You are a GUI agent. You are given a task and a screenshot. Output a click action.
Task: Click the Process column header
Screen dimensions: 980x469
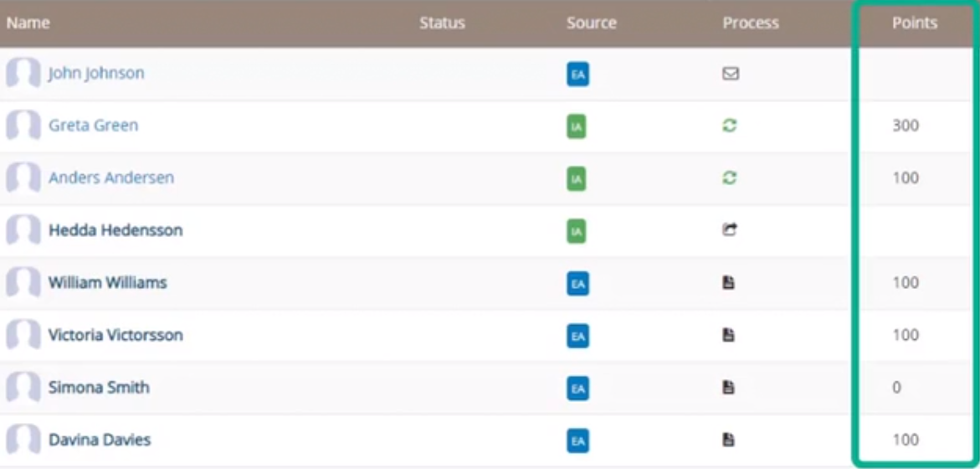click(751, 23)
